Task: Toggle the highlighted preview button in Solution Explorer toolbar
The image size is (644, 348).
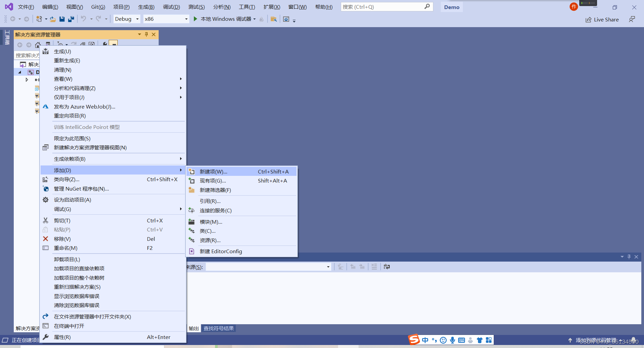Action: tap(114, 44)
